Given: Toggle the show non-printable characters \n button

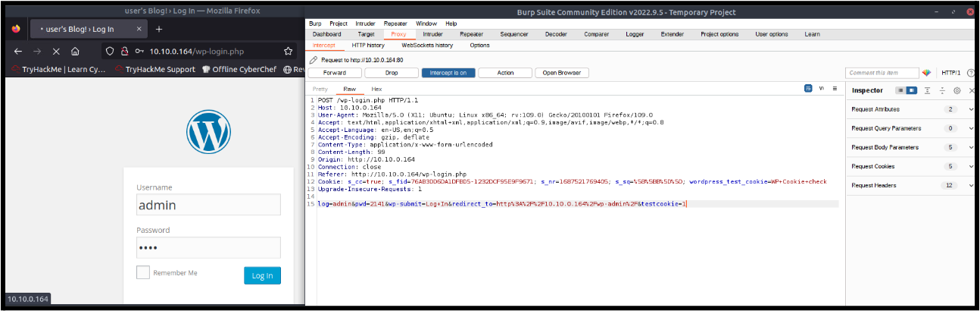Looking at the screenshot, I should click(822, 89).
